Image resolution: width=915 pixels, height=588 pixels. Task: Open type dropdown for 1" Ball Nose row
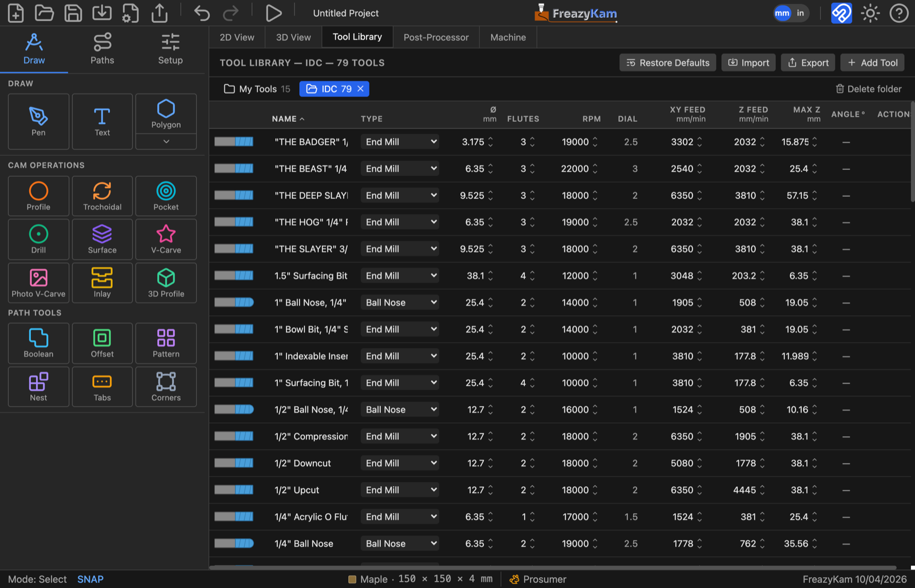point(400,303)
